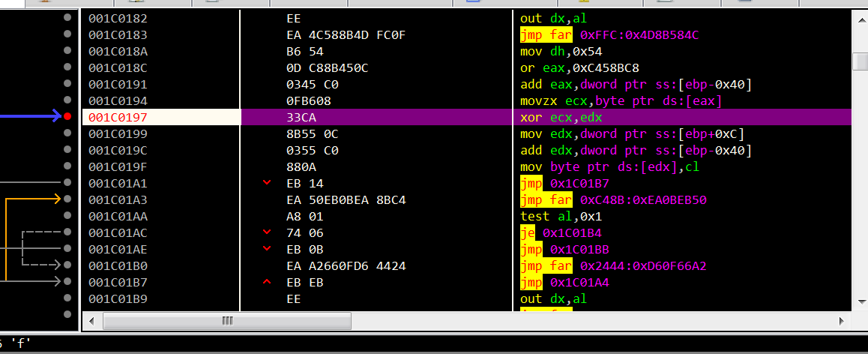868x354 pixels.
Task: Select address 001C0183
Action: click(x=118, y=35)
